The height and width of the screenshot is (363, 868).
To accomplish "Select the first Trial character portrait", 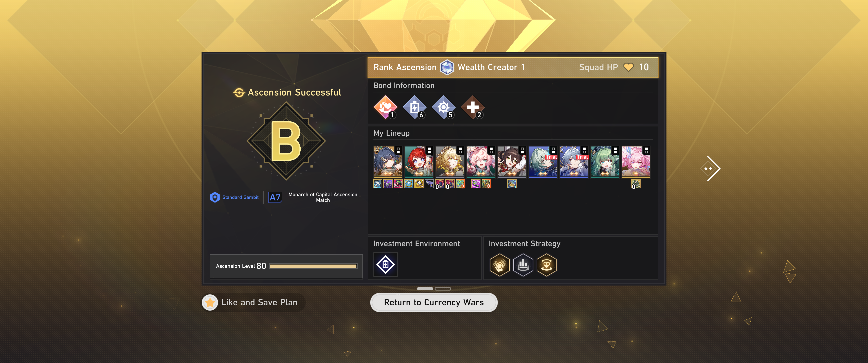I will pos(543,162).
